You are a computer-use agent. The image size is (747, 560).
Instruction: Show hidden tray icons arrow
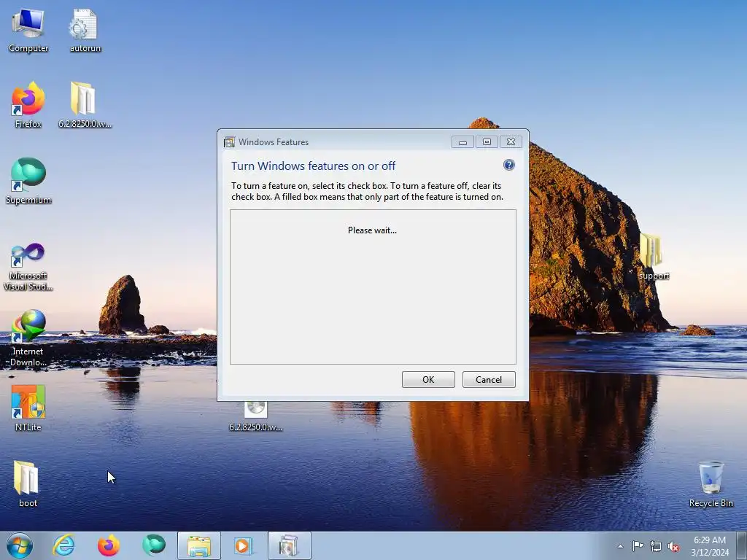click(x=620, y=546)
